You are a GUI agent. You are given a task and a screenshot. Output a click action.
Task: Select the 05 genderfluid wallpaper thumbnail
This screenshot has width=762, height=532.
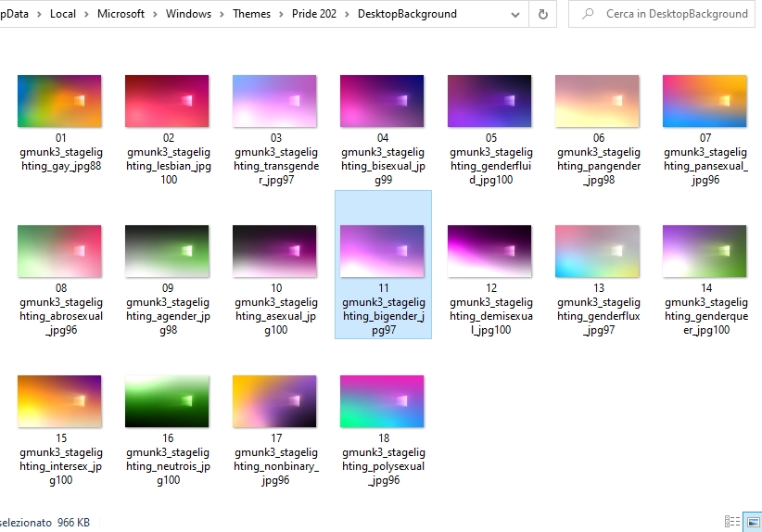[489, 101]
